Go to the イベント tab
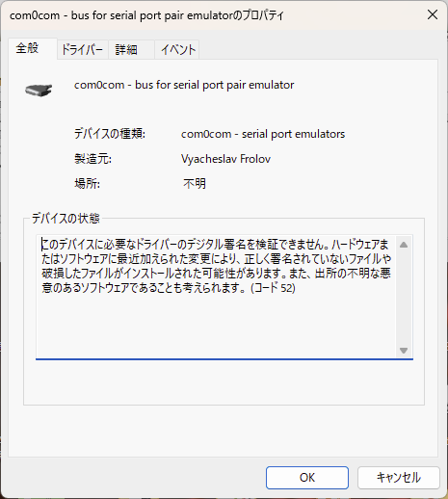Viewport: 448px width, 499px height. 178,50
